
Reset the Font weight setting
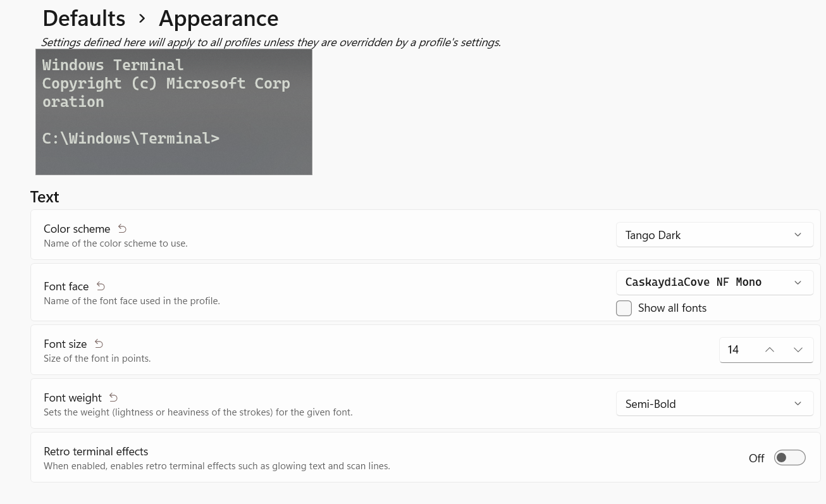pos(113,397)
